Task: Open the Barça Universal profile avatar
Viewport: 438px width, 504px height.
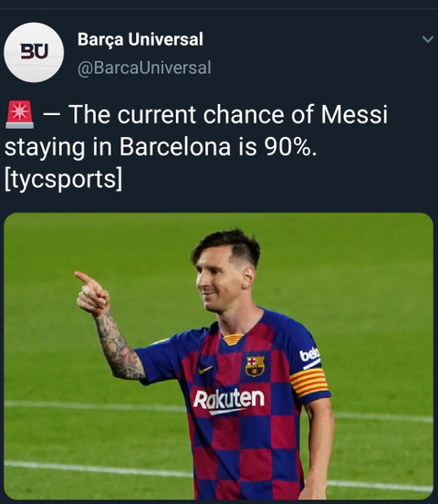Action: pos(34,52)
